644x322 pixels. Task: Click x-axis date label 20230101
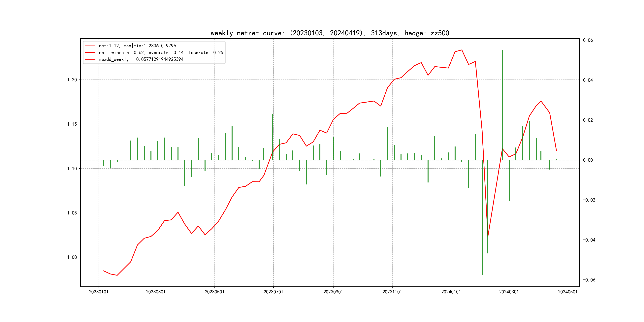coord(99,292)
